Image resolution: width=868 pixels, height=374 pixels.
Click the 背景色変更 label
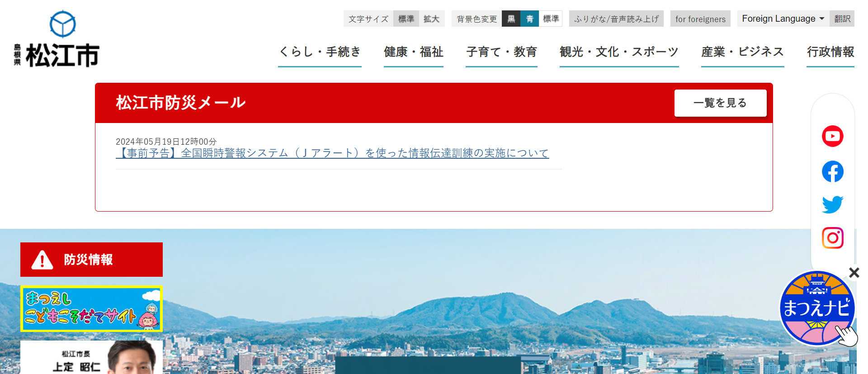[x=477, y=19]
